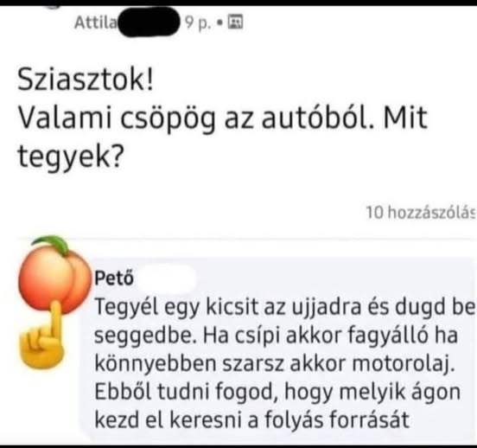This screenshot has height=448, width=477.
Task: Click the comment line mentioning fagyálló
Action: pyautogui.click(x=276, y=336)
